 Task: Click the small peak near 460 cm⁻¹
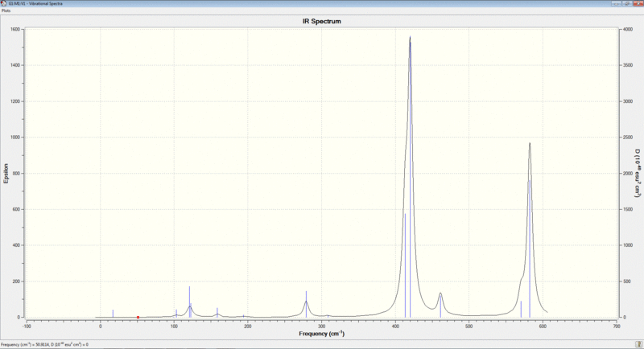pyautogui.click(x=440, y=294)
